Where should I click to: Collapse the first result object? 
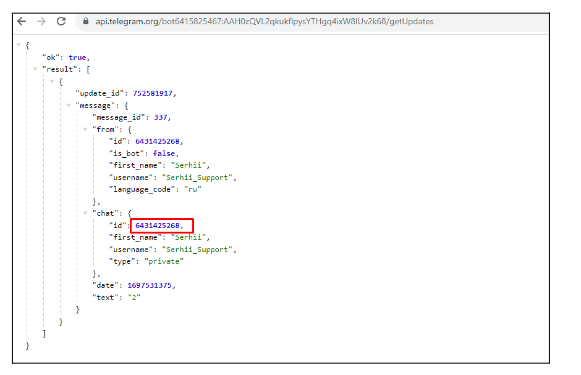click(52, 81)
